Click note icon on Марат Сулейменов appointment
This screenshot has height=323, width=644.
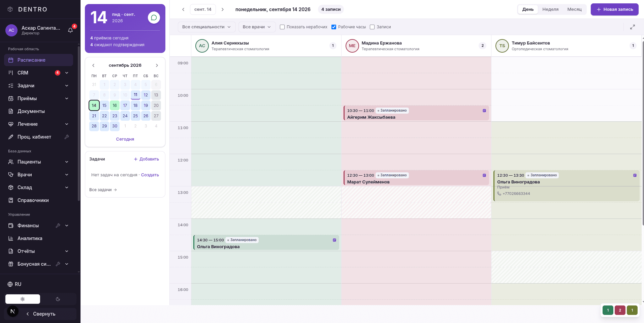pos(484,175)
